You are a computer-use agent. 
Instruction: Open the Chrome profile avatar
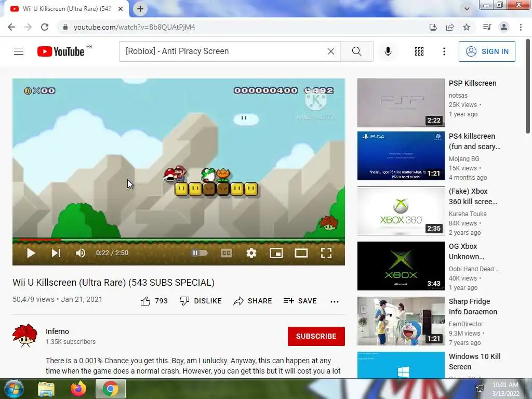(504, 27)
